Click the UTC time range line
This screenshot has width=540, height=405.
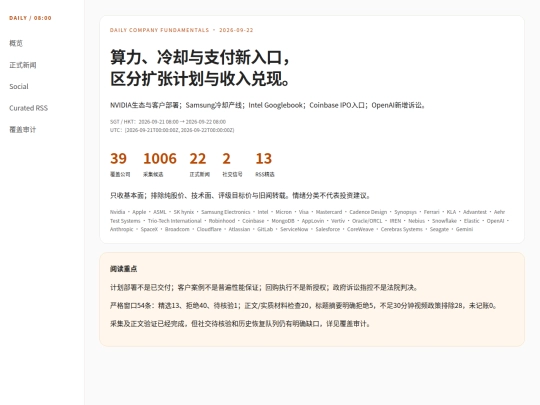click(x=172, y=130)
